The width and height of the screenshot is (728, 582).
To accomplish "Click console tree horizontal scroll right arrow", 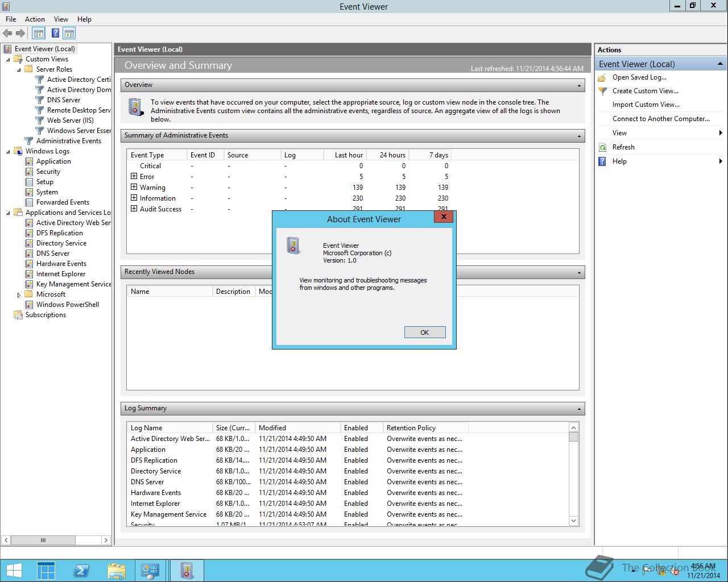I will [106, 541].
